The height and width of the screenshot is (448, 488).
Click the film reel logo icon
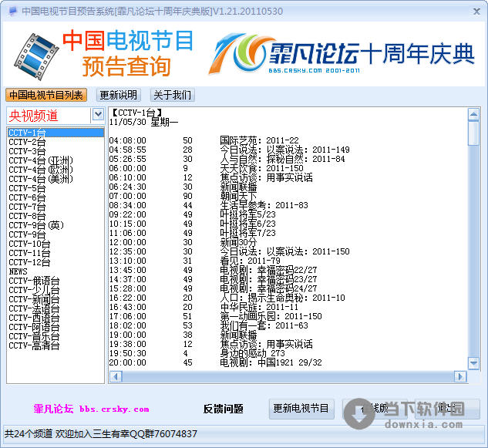[36, 56]
